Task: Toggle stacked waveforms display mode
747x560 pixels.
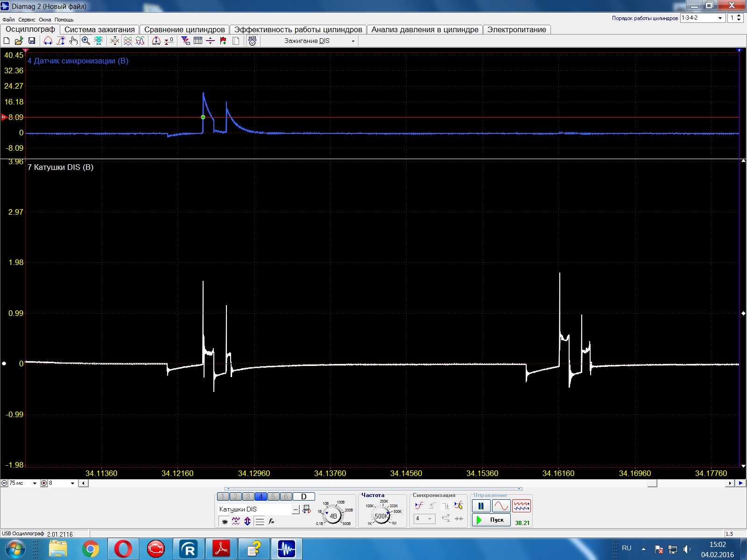Action: click(x=127, y=41)
